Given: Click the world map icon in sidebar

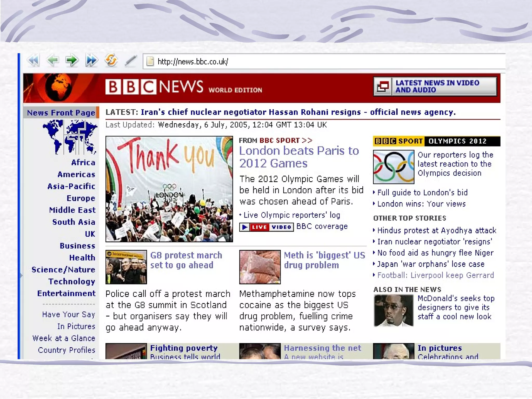Looking at the screenshot, I should [70, 137].
